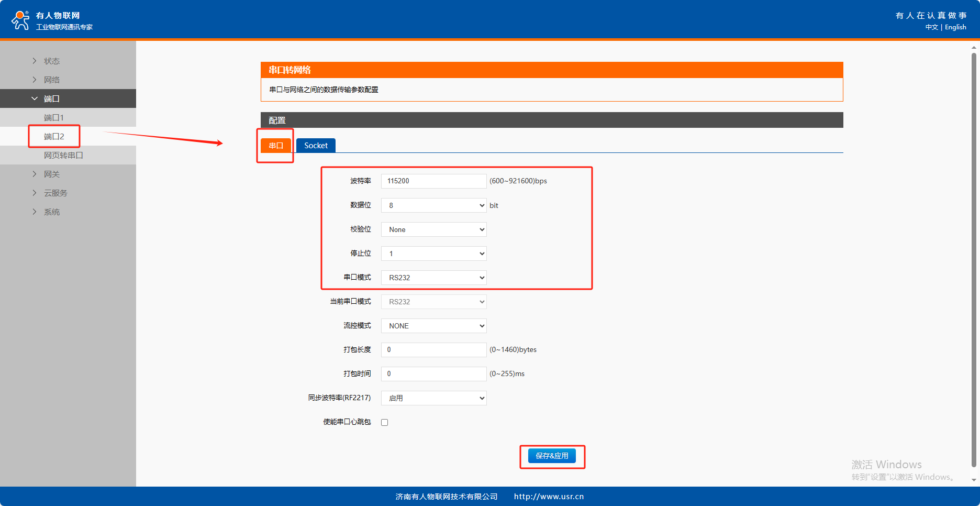Switch to the Socket tab

(x=316, y=146)
